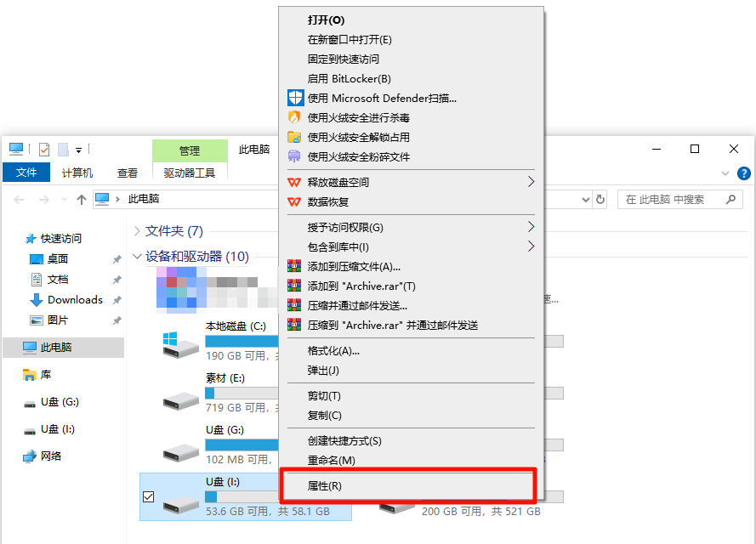Expand the ribbon with the chevron
The width and height of the screenshot is (756, 544).
(725, 173)
